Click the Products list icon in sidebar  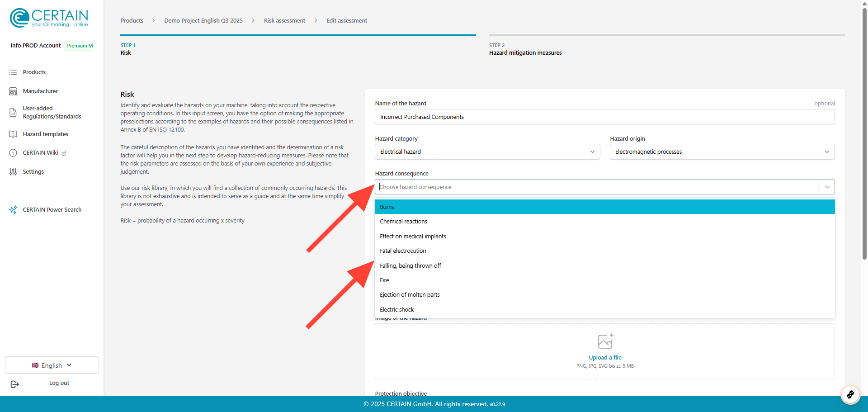13,72
